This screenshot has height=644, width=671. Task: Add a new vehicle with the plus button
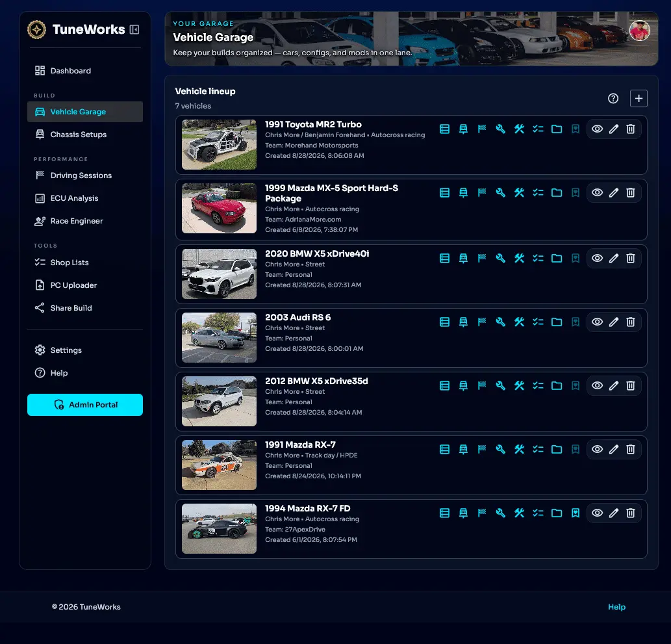point(639,99)
